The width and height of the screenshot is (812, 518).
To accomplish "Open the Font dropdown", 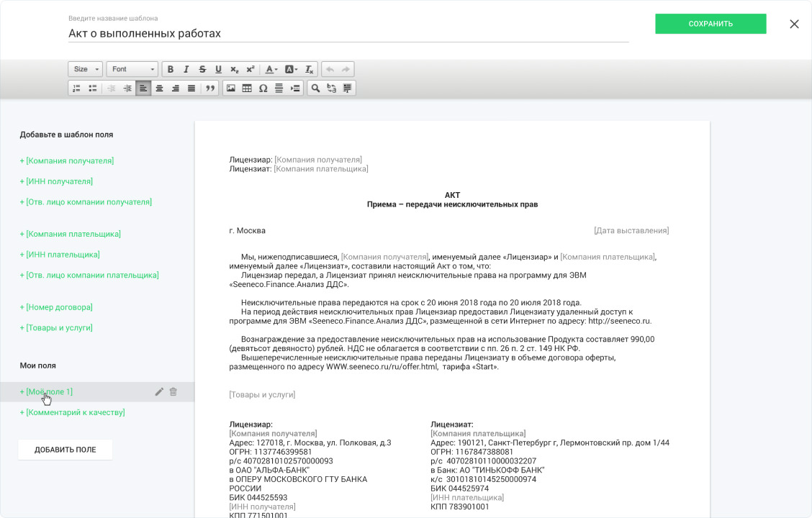I will (132, 69).
